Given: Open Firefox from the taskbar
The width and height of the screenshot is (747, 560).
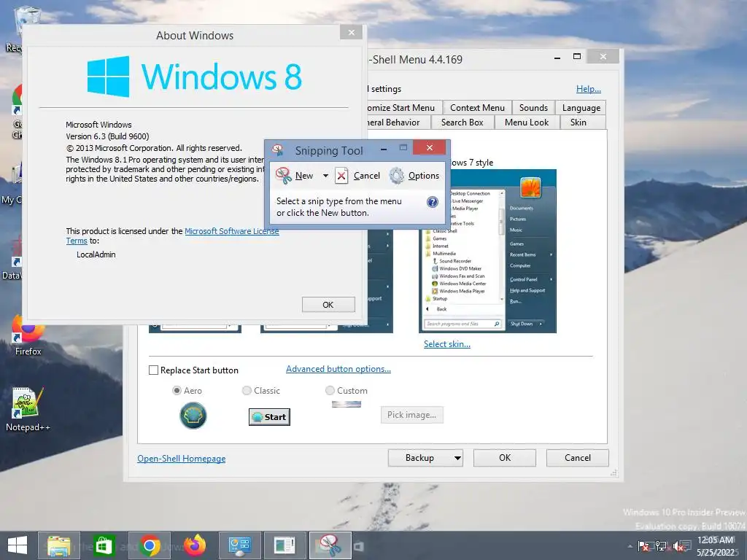Looking at the screenshot, I should click(195, 545).
